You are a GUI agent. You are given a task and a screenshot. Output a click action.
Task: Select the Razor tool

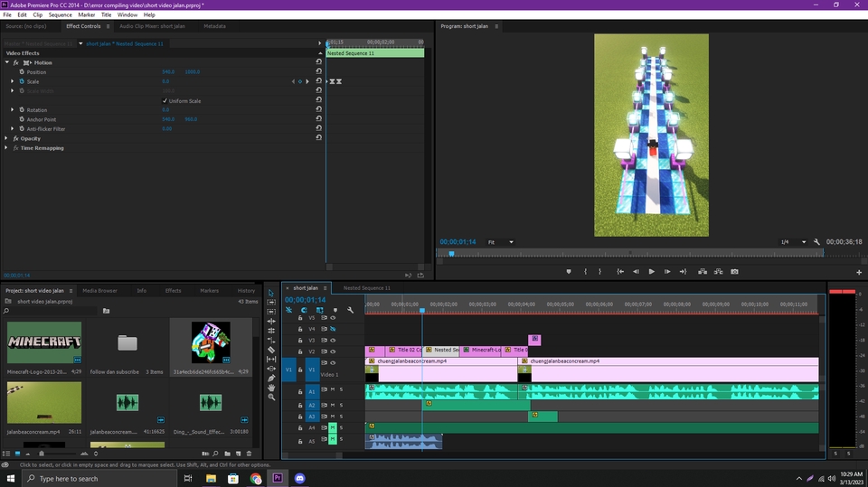point(271,350)
